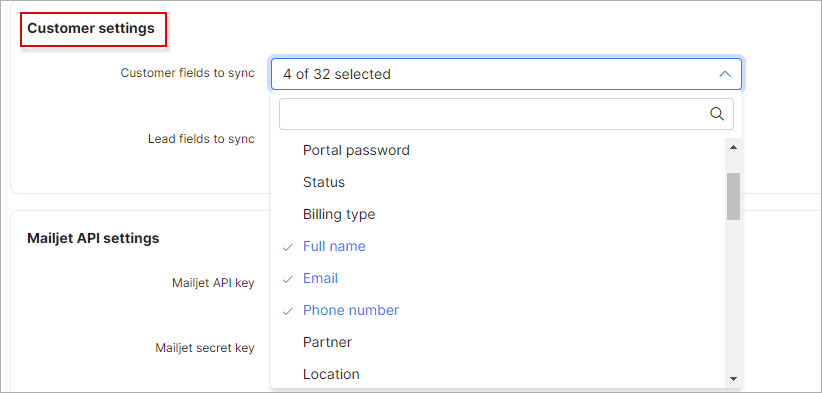Click the Customer settings heading

91,28
